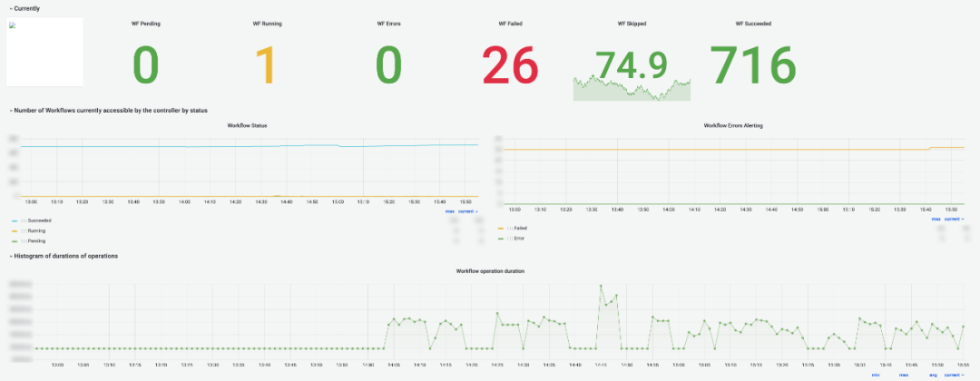Click the broken image placeholder in Currently row

(x=44, y=52)
